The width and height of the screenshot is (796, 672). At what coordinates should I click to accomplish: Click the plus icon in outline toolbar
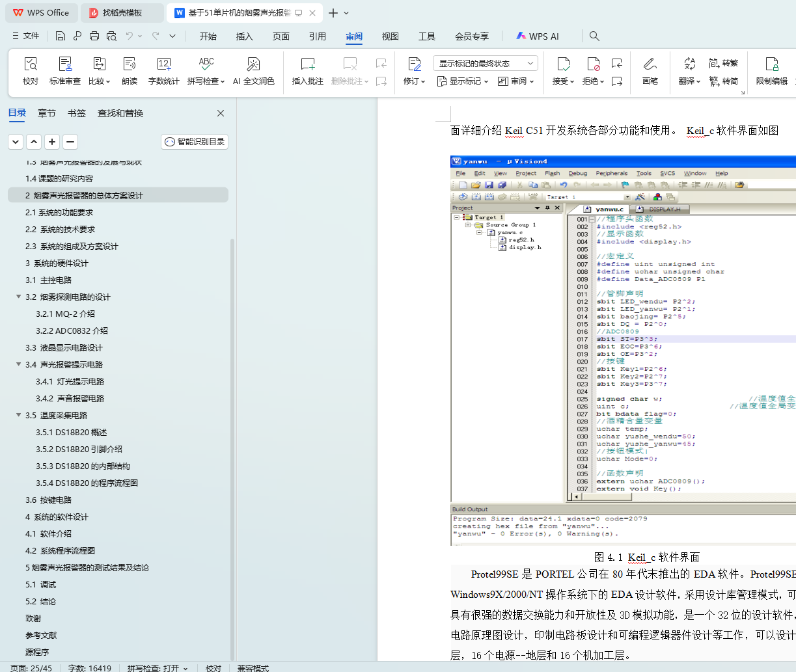pyautogui.click(x=52, y=142)
